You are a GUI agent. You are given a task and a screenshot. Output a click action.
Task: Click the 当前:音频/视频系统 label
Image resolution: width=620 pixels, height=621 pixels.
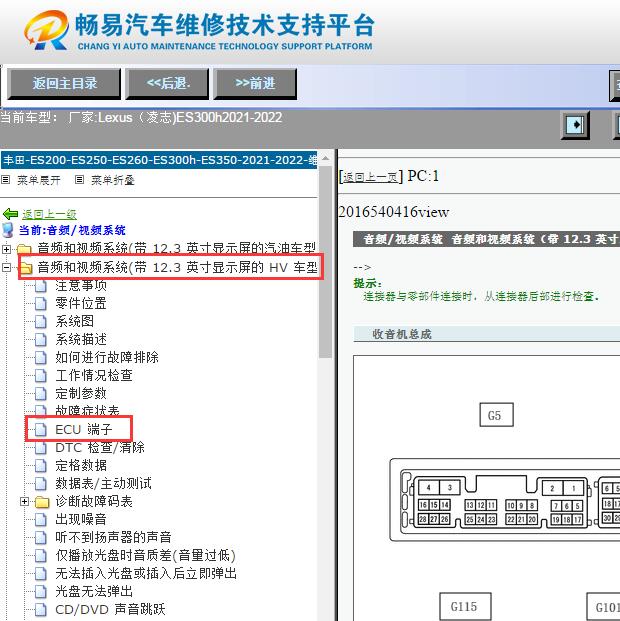(x=72, y=230)
